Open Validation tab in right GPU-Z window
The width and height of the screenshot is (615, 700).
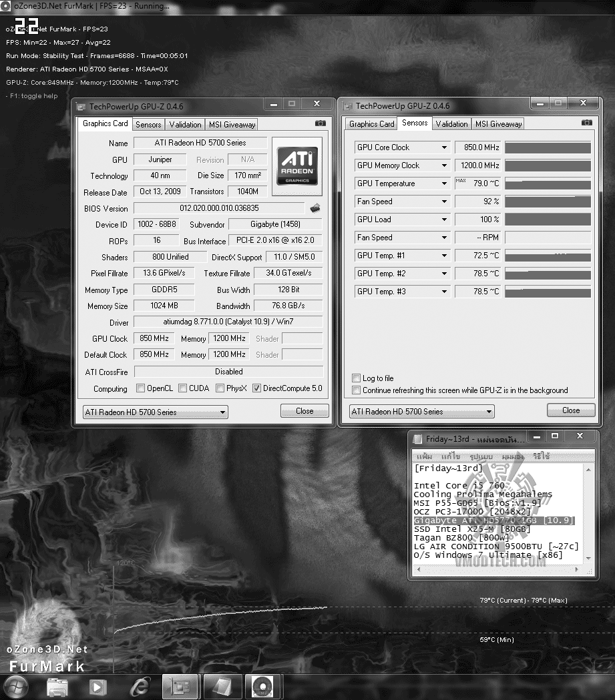pos(451,124)
